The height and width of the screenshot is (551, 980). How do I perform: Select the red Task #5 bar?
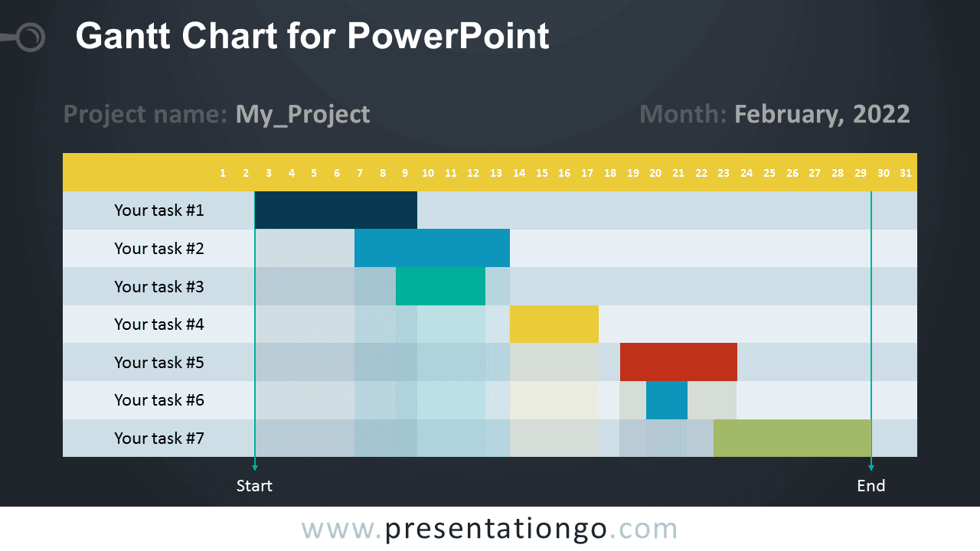click(678, 362)
